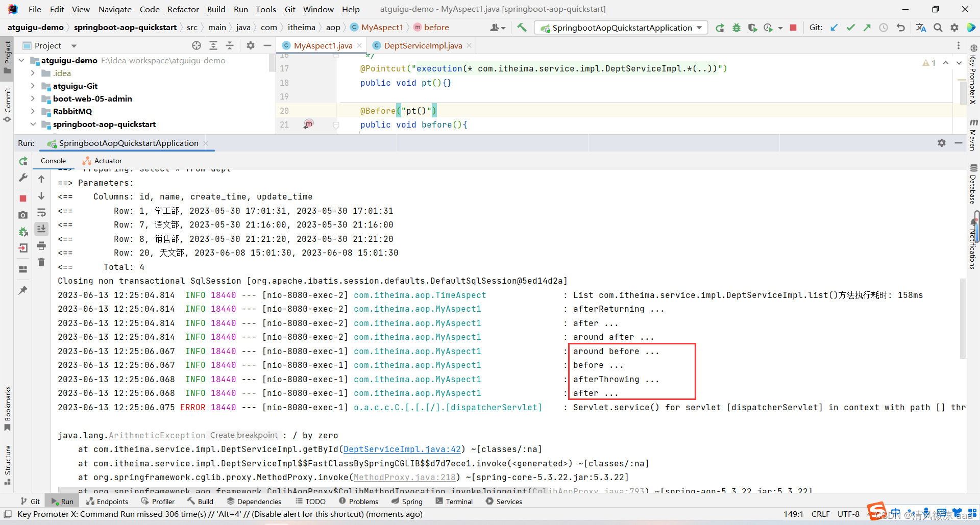This screenshot has width=980, height=525.
Task: Open Database side tool window
Action: click(x=973, y=184)
